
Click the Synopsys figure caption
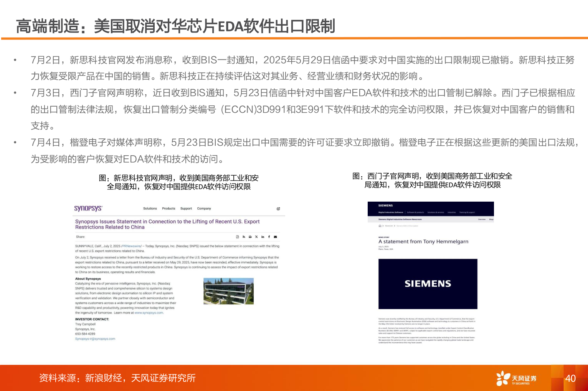(x=178, y=182)
